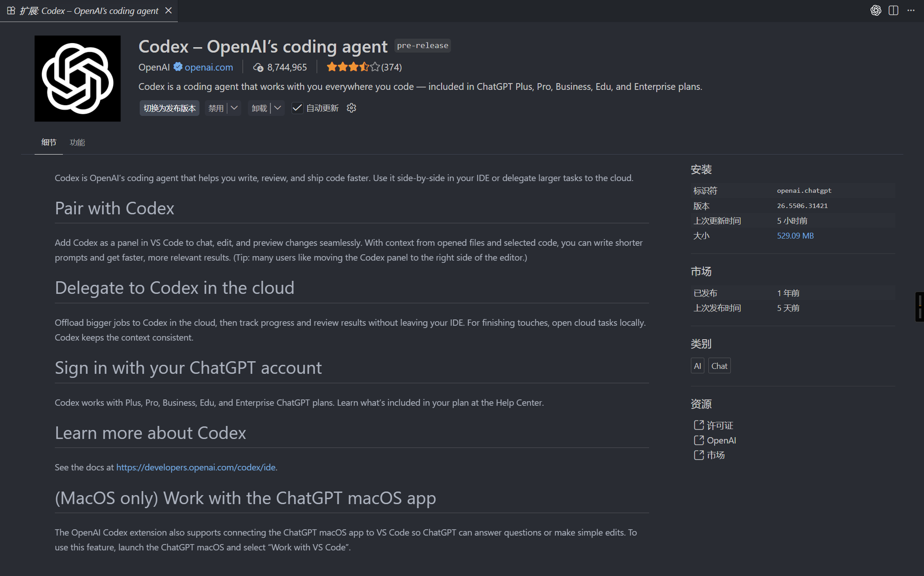Click the OpenAI resource link icon
Viewport: 924px width, 576px height.
pyautogui.click(x=699, y=440)
